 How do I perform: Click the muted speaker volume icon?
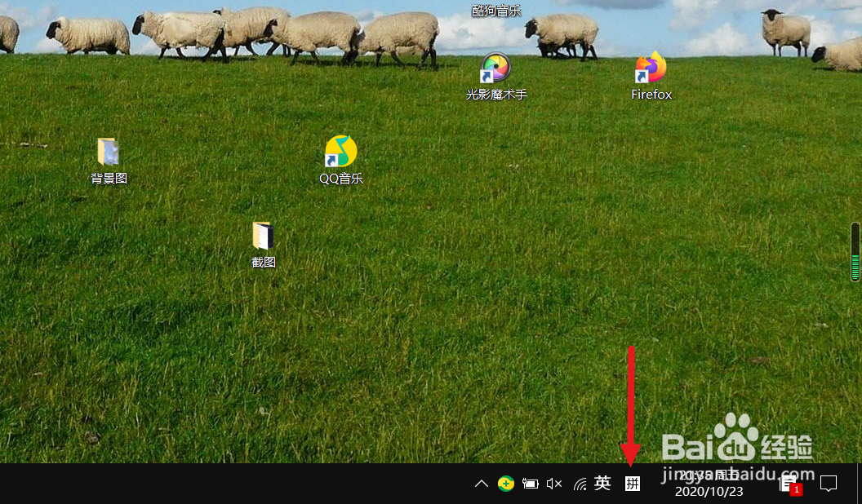click(x=554, y=484)
